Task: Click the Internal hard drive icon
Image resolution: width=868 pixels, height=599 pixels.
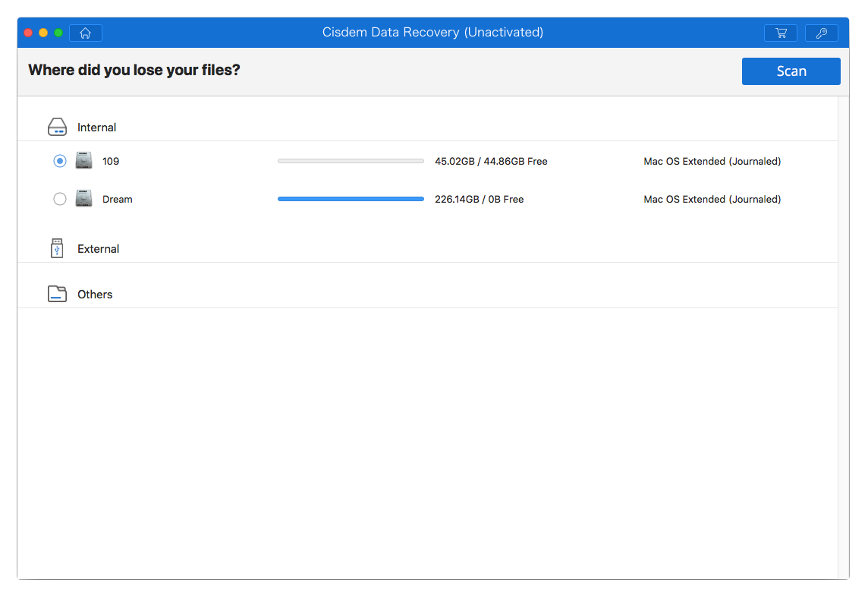Action: [57, 126]
